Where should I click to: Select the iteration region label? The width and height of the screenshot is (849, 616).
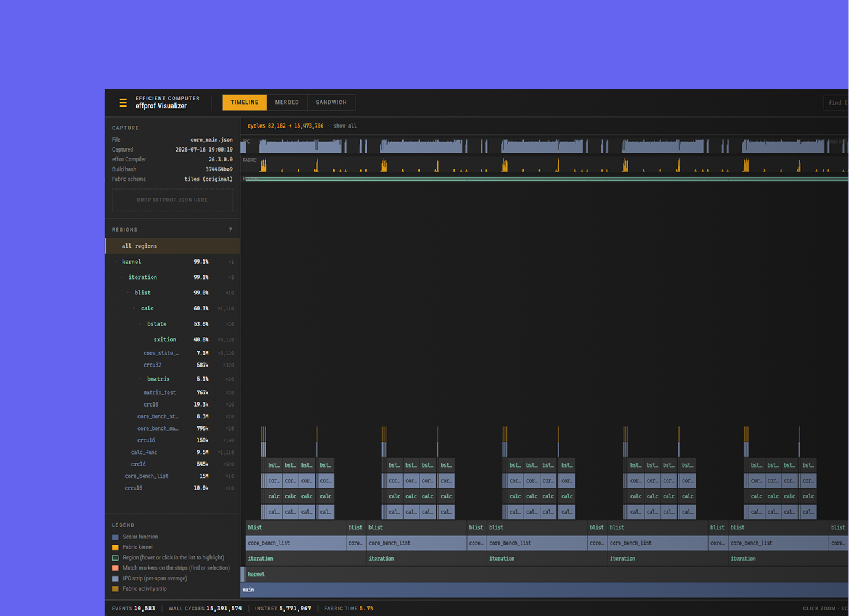(x=142, y=277)
